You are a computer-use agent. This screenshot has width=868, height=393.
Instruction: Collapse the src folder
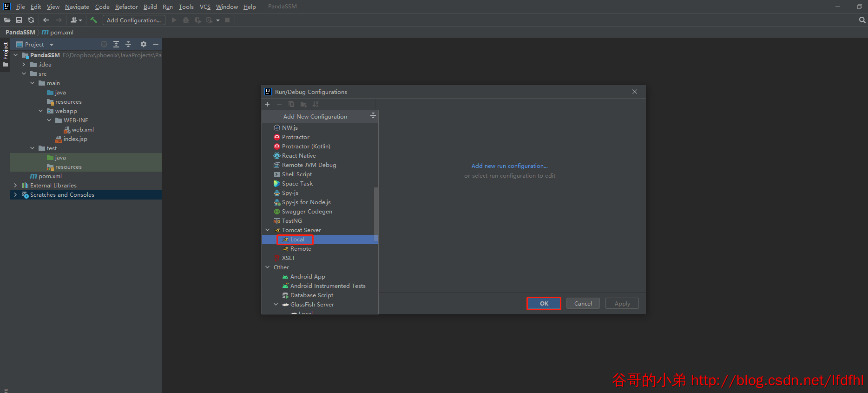[x=24, y=74]
